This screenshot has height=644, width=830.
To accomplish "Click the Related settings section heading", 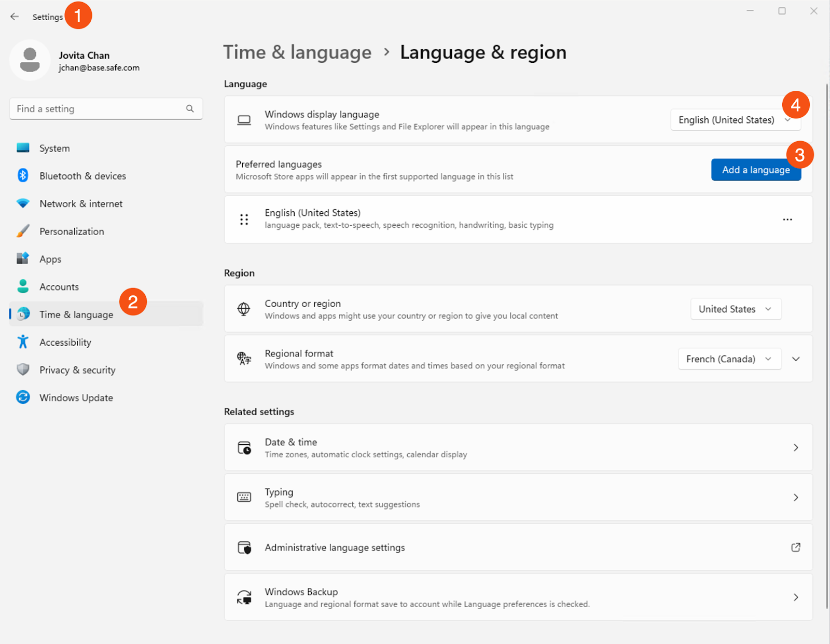I will (259, 412).
